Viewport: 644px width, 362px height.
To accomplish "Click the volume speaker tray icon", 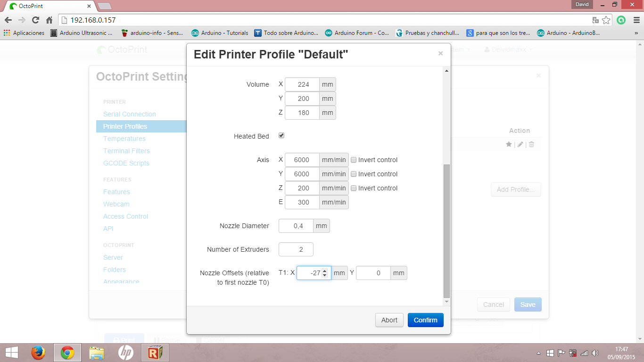I will pyautogui.click(x=595, y=353).
